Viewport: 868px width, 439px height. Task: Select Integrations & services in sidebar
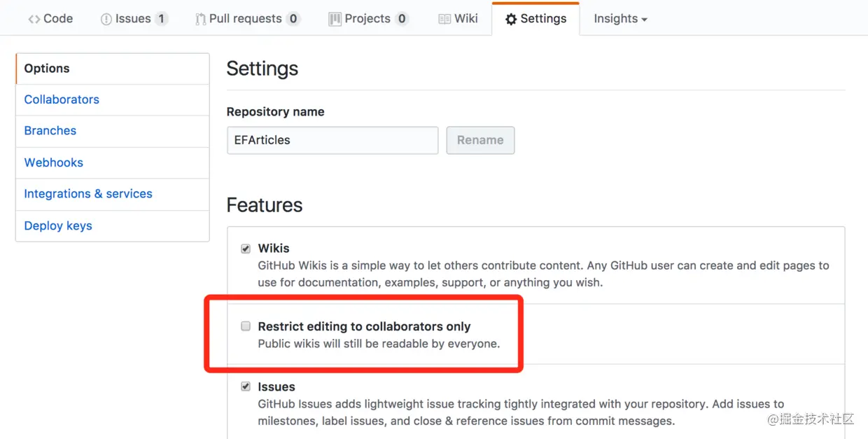(112, 194)
